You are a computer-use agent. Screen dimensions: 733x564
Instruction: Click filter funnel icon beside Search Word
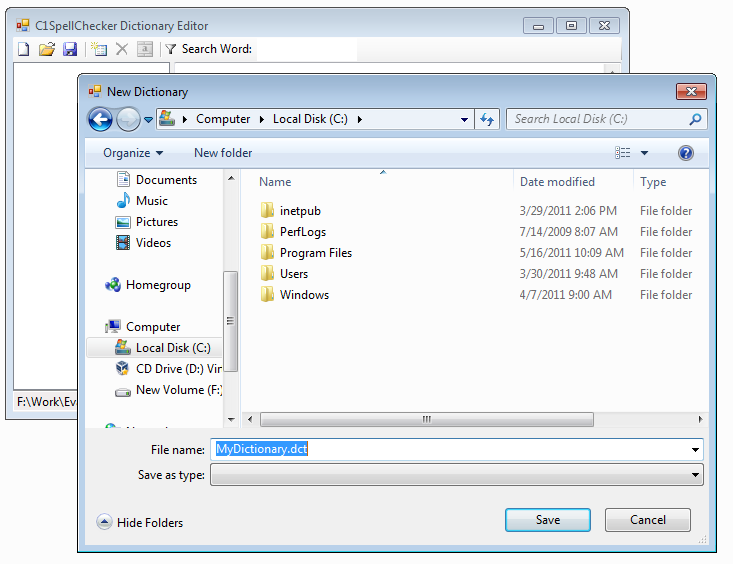(x=171, y=49)
